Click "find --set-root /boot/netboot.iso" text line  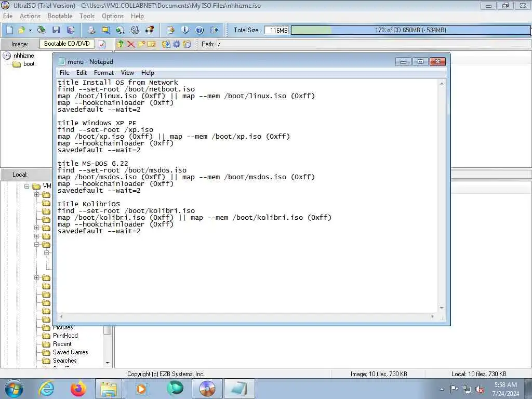click(x=126, y=89)
